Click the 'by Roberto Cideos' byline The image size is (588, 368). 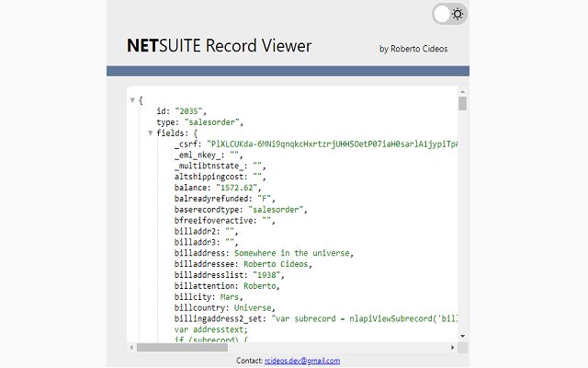point(413,49)
